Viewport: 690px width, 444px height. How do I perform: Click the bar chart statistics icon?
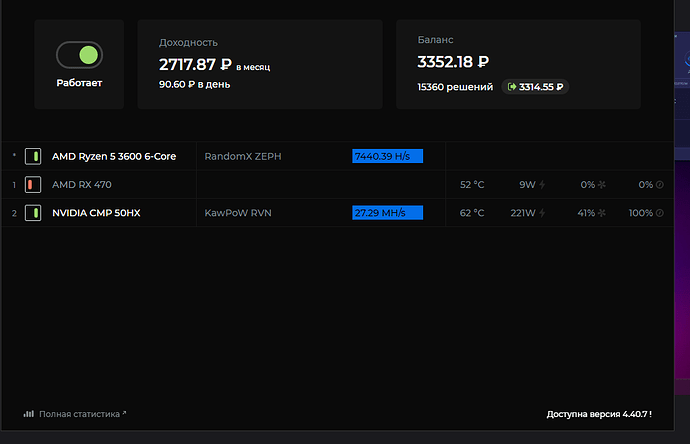coord(29,413)
